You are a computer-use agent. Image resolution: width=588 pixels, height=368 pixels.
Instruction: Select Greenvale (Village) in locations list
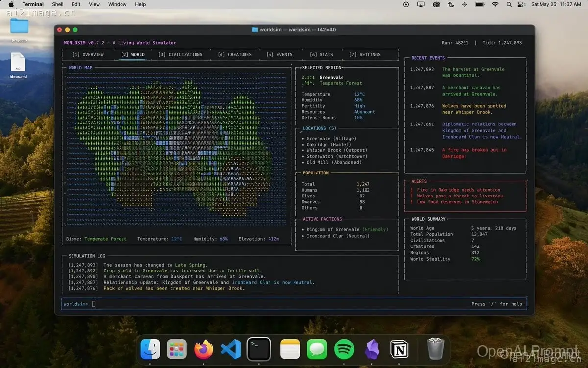(331, 139)
